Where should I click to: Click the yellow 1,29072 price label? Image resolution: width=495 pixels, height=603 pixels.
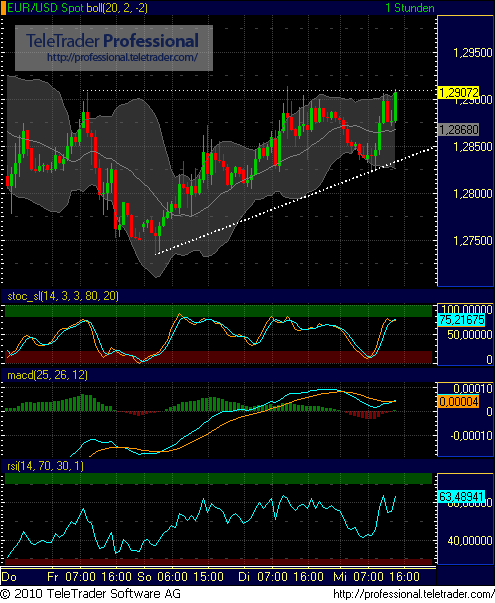[x=458, y=92]
